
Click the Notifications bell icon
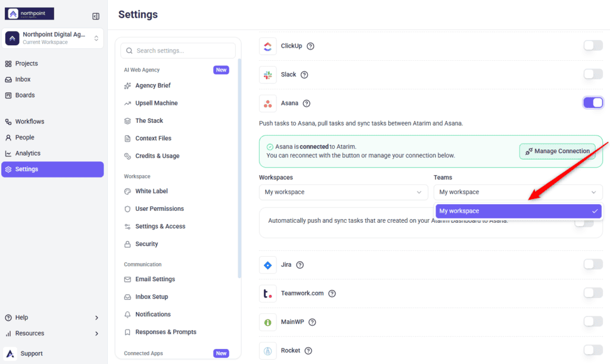[x=127, y=315]
